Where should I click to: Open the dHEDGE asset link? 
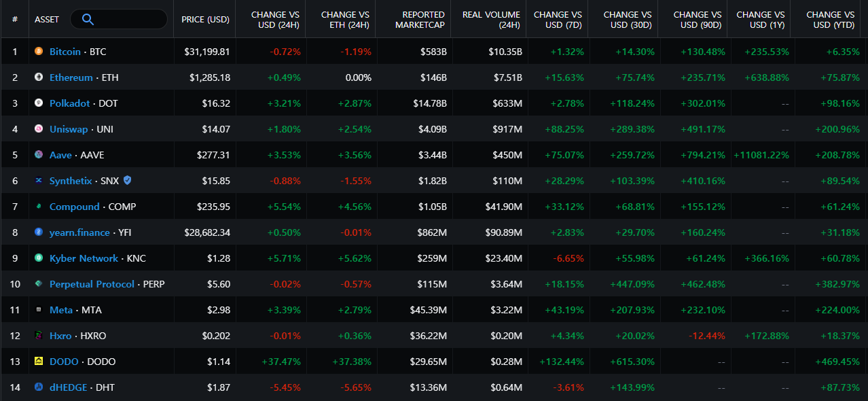tap(69, 387)
